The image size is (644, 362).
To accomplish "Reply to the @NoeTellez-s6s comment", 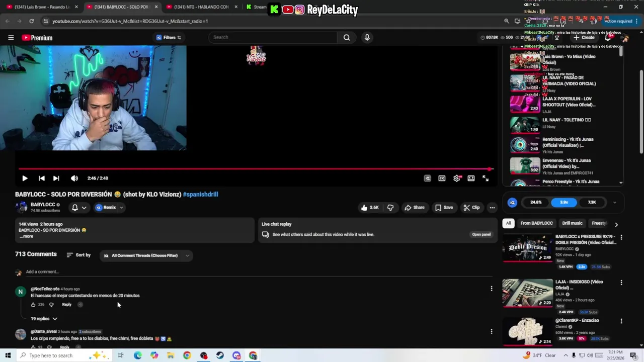I will pos(66,305).
